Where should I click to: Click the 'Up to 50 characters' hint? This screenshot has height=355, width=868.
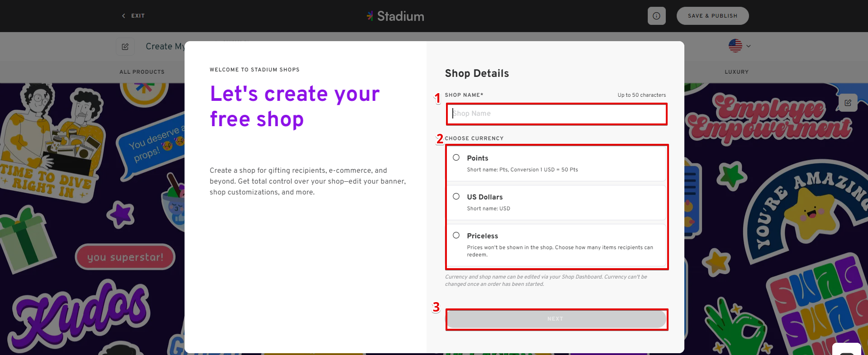[641, 95]
